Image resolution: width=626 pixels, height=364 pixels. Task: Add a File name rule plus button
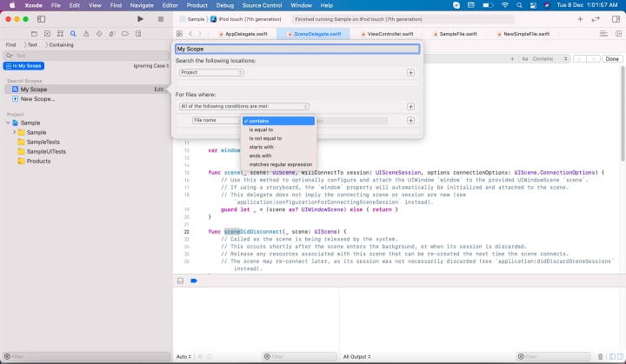(410, 121)
